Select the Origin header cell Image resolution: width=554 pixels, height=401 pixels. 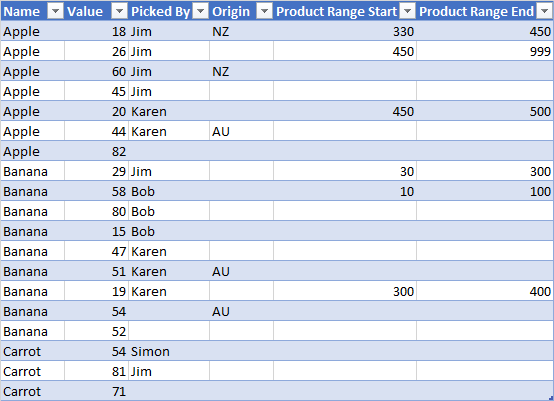242,12
